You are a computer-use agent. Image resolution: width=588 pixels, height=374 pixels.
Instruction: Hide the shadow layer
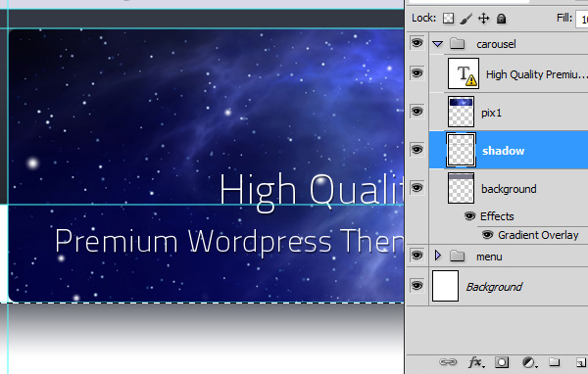[x=417, y=150]
